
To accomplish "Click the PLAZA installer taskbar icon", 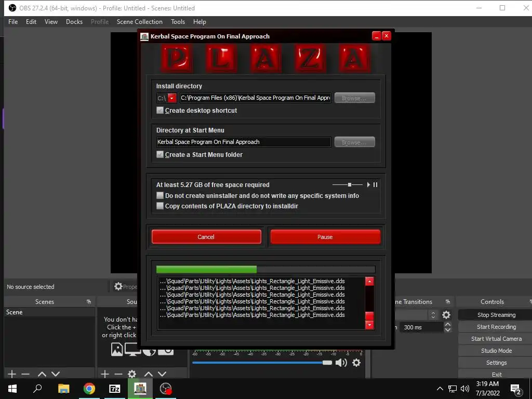I will click(x=140, y=389).
